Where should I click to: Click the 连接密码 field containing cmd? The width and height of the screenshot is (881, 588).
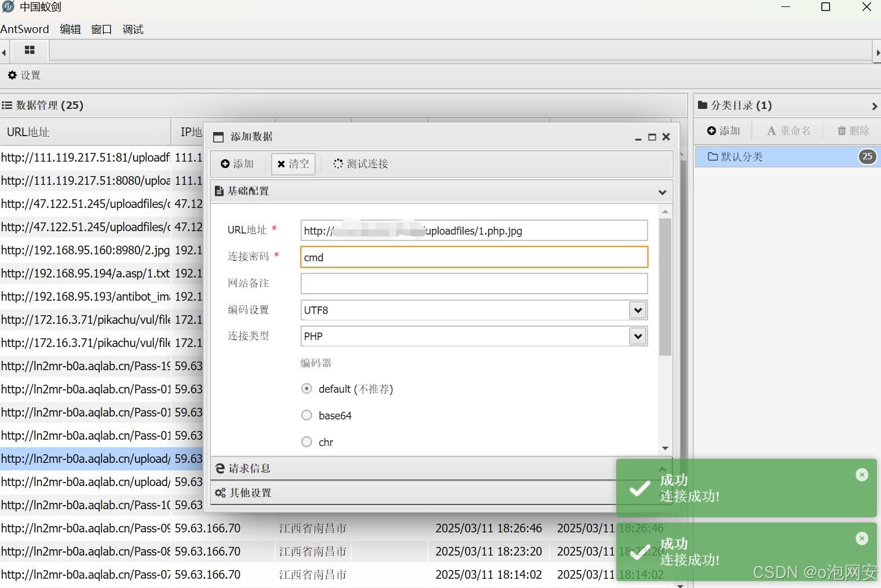pos(474,257)
